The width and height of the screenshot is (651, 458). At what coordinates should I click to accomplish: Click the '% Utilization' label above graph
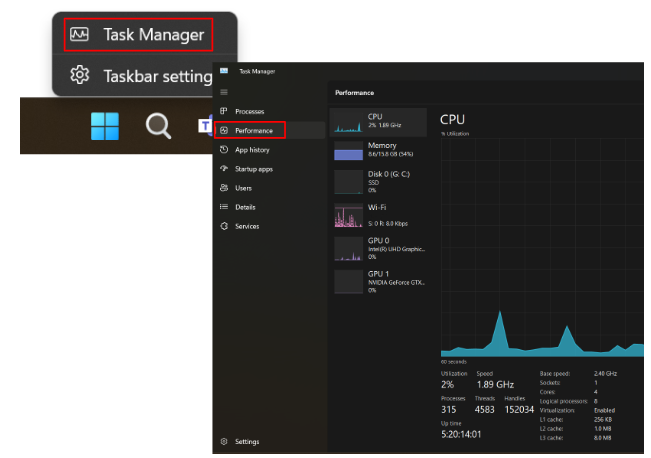click(455, 134)
